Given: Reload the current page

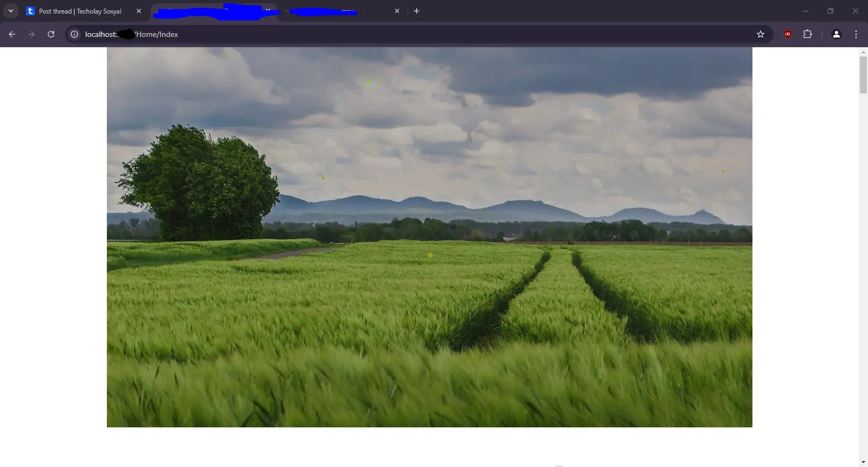Looking at the screenshot, I should pos(51,34).
